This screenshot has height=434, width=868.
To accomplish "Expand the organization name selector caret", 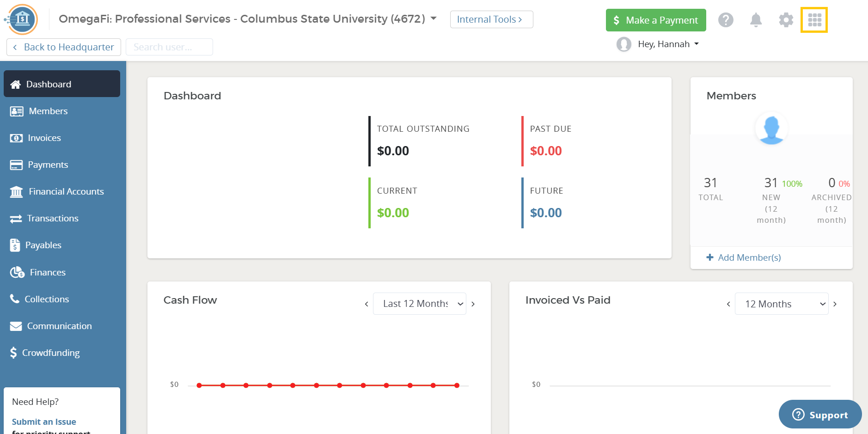I will coord(434,18).
